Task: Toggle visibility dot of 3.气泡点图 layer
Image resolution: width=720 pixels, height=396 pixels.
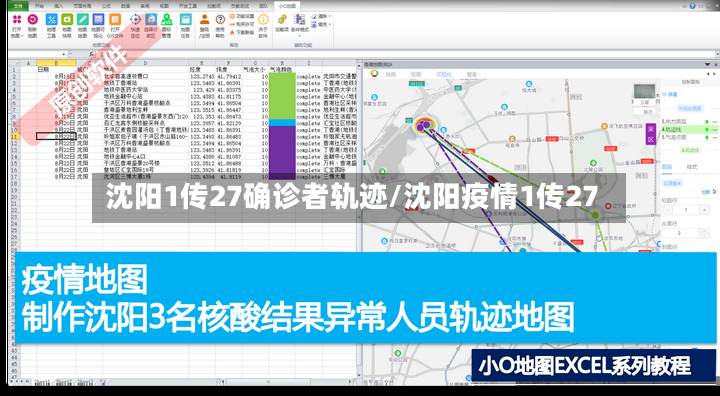Action: [x=707, y=137]
